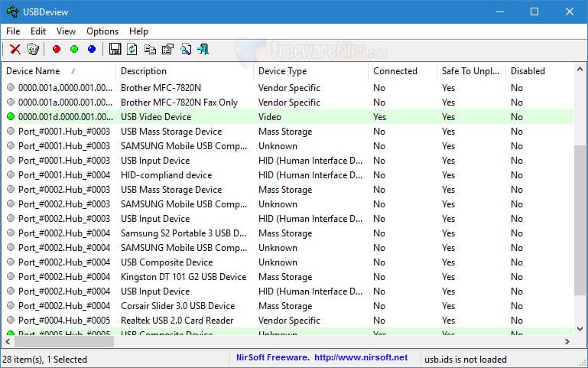Select the Brother MFC-7820N Fax Only row
The height and width of the screenshot is (368, 588).
pos(288,102)
